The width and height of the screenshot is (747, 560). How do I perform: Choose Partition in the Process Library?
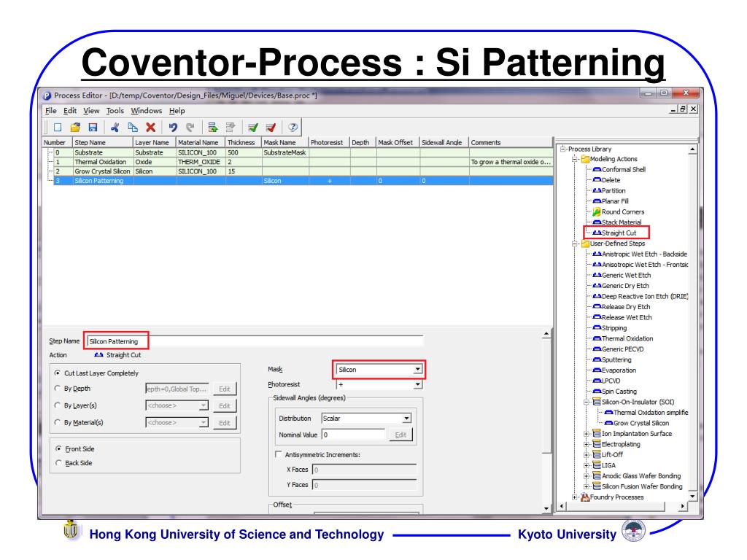coord(614,190)
